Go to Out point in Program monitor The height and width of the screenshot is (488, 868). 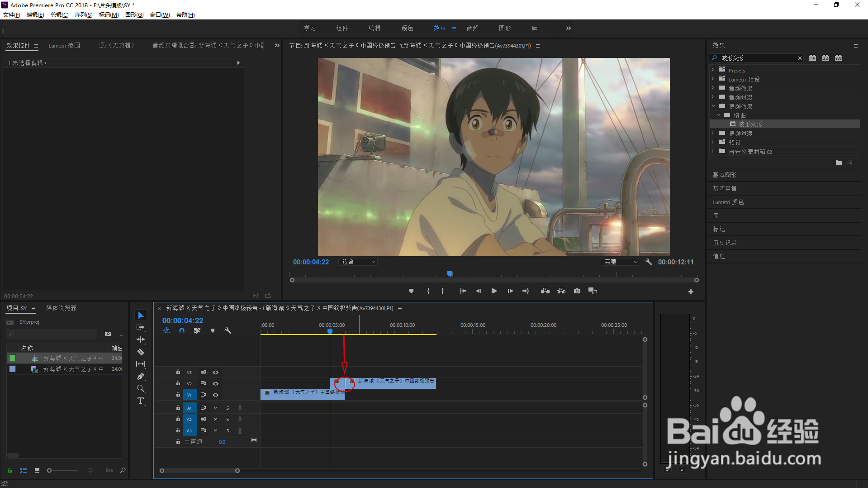(526, 291)
